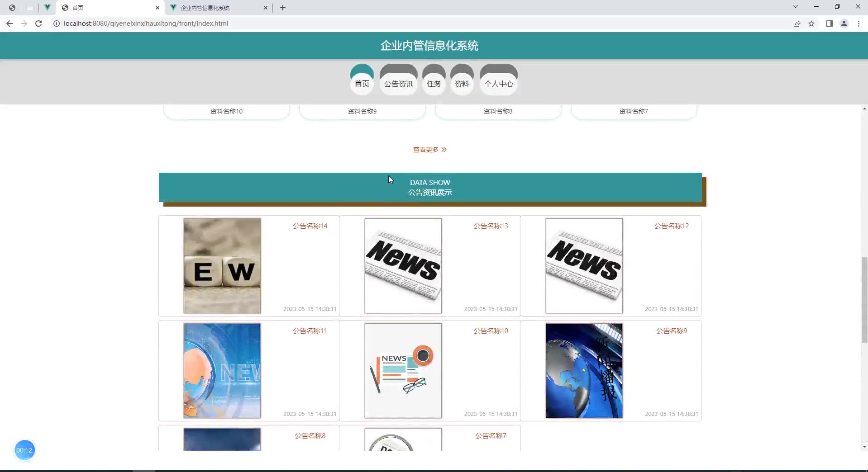Open the 公告名称12 announcement title

click(672, 226)
